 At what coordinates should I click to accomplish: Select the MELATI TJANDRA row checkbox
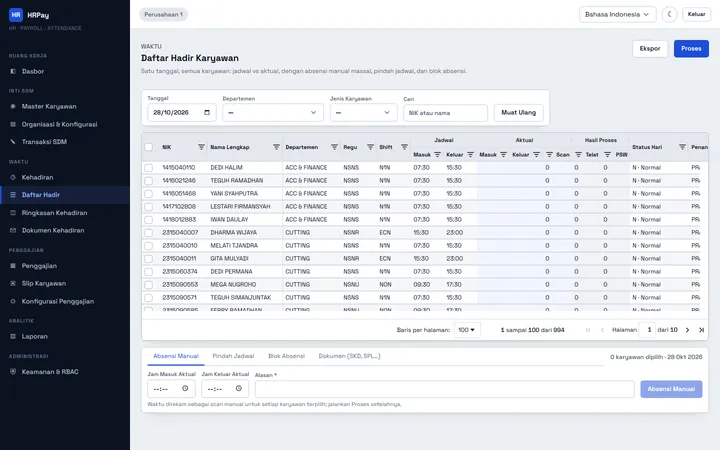click(x=148, y=246)
